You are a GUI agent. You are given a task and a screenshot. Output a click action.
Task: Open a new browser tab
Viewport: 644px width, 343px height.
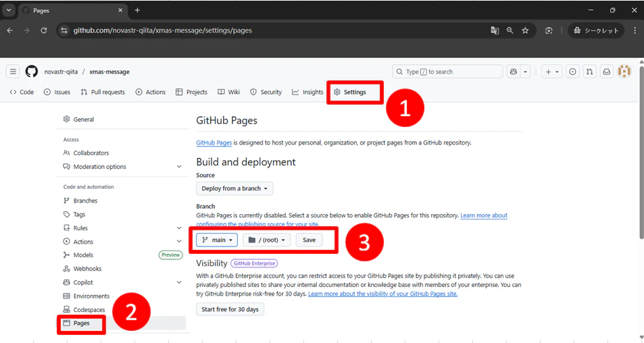137,10
